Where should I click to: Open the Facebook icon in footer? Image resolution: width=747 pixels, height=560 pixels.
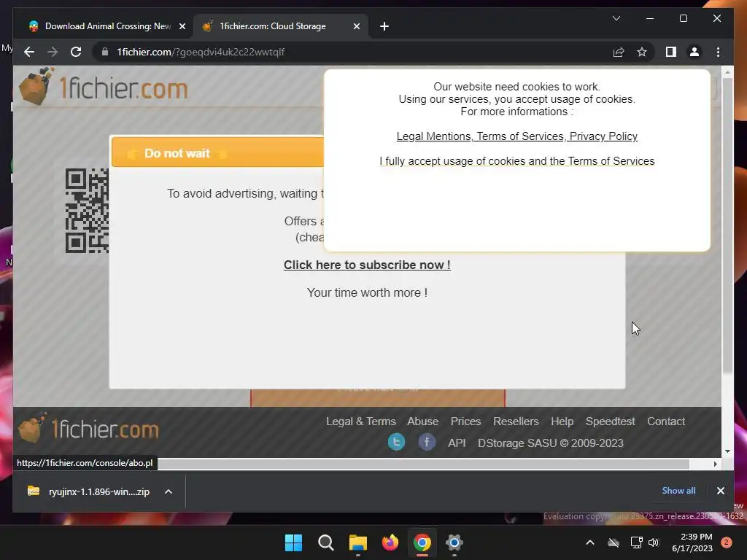coord(426,443)
